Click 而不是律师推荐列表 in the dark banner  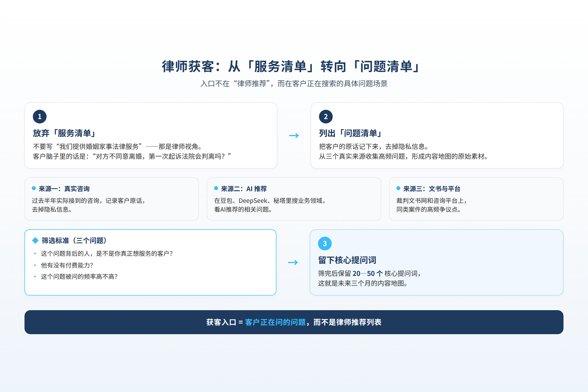pyautogui.click(x=347, y=322)
